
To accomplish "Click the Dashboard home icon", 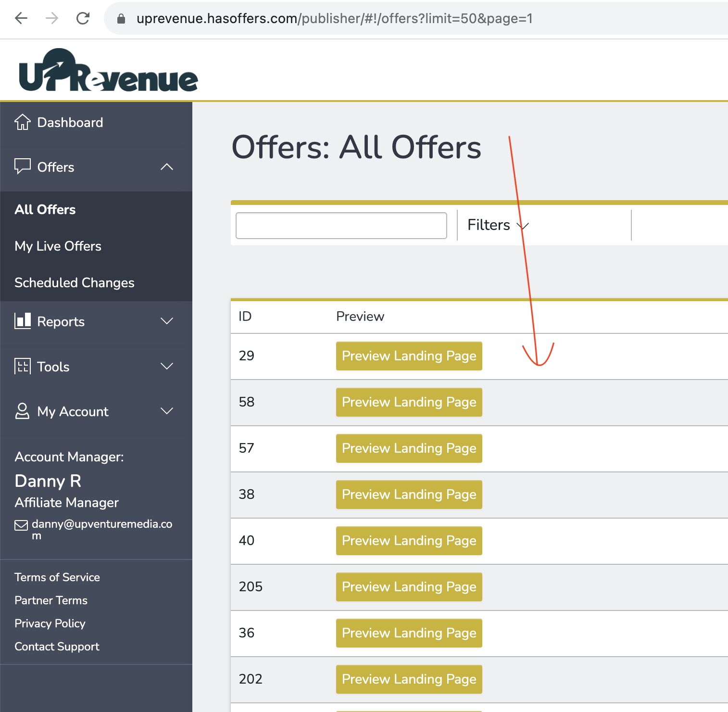I will (23, 122).
